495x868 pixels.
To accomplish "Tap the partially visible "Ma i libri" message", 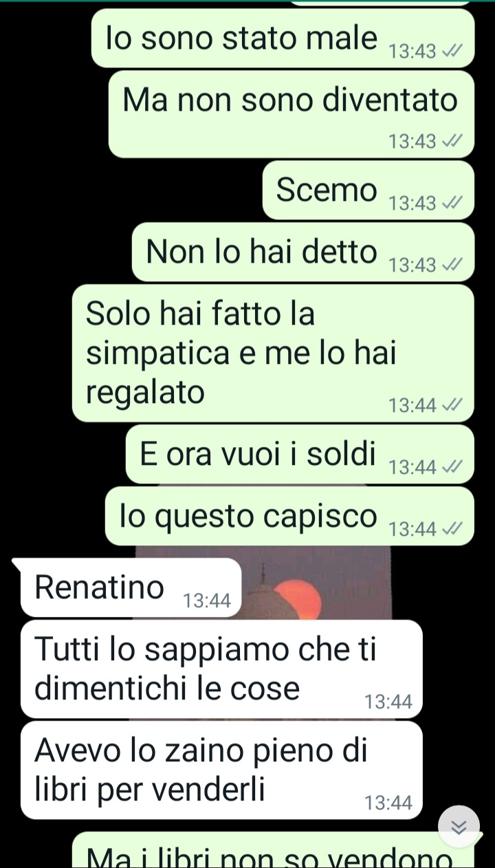I will (273, 851).
